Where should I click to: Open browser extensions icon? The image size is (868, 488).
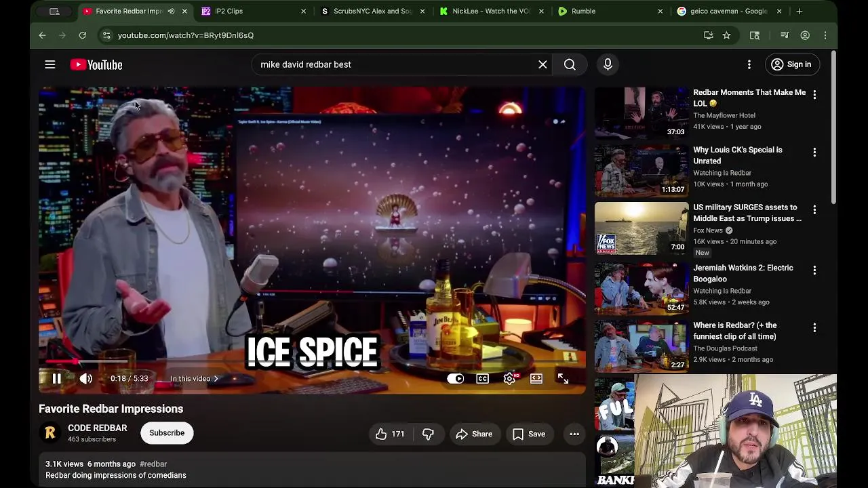755,35
